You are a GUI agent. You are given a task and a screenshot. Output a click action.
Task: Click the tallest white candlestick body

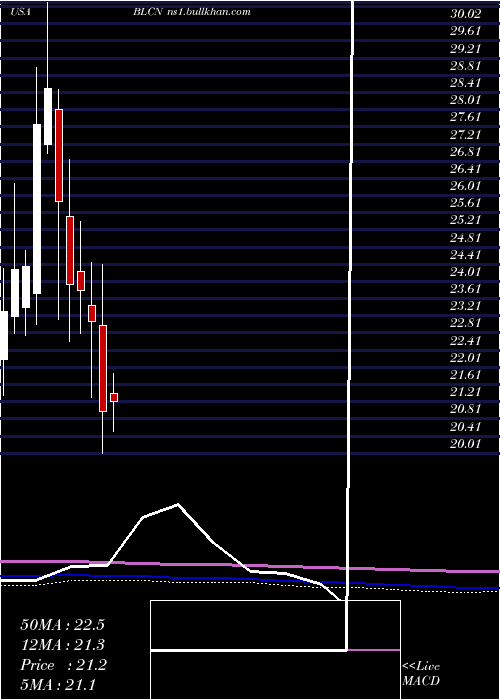tap(37, 209)
